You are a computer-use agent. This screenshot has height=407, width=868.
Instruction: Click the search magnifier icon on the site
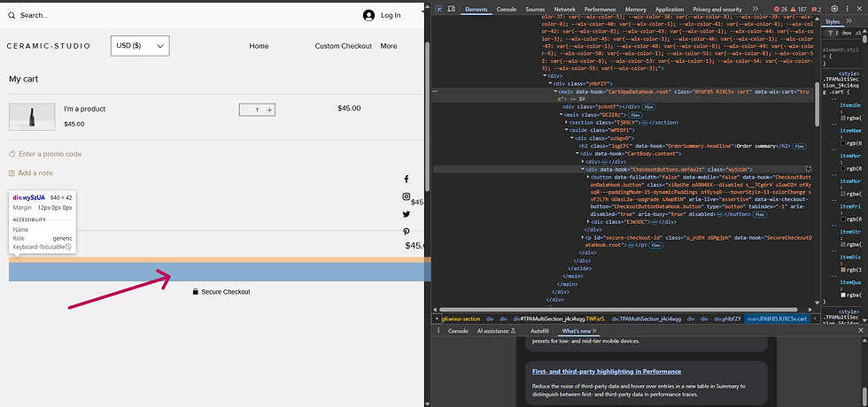(x=12, y=16)
